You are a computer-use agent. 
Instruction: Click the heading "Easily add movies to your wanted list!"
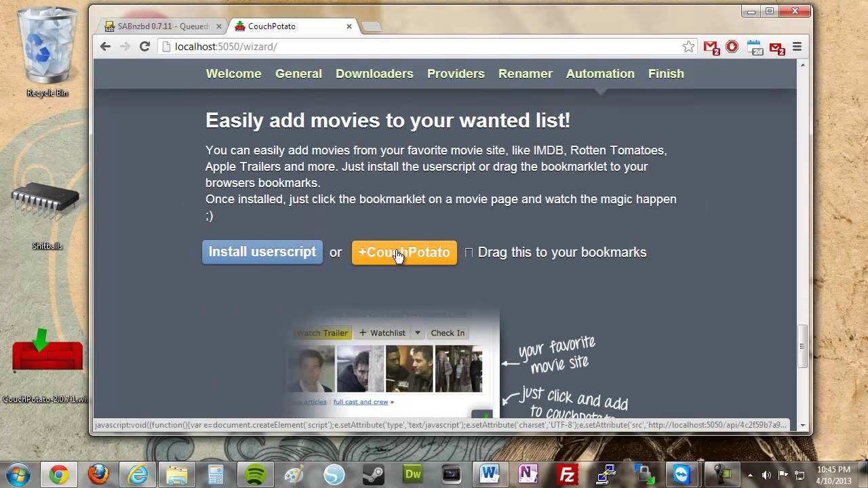388,121
